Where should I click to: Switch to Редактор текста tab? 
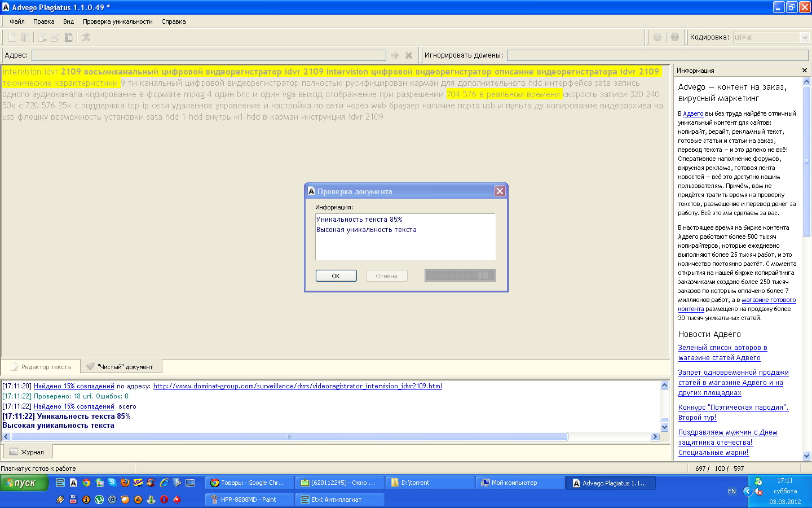pyautogui.click(x=41, y=367)
